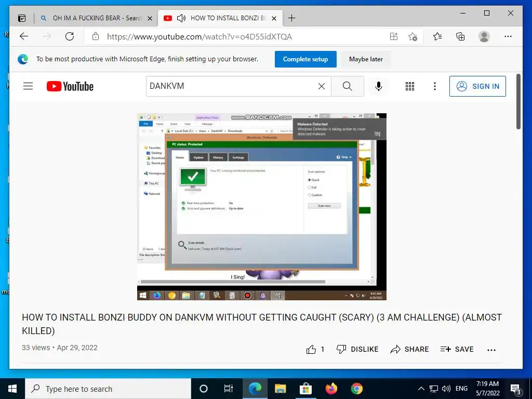Image resolution: width=532 pixels, height=399 pixels.
Task: Dislike the video
Action: tap(357, 349)
